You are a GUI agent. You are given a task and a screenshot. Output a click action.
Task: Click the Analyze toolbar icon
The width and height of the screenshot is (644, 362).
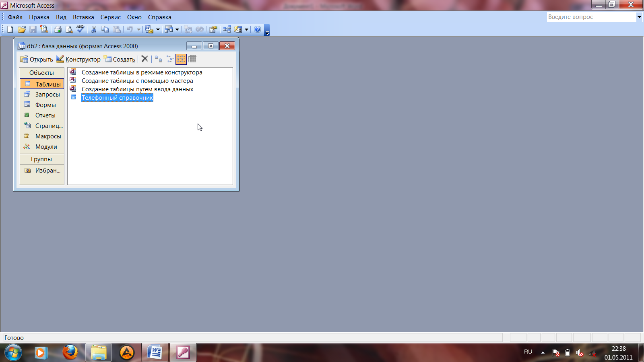(169, 29)
